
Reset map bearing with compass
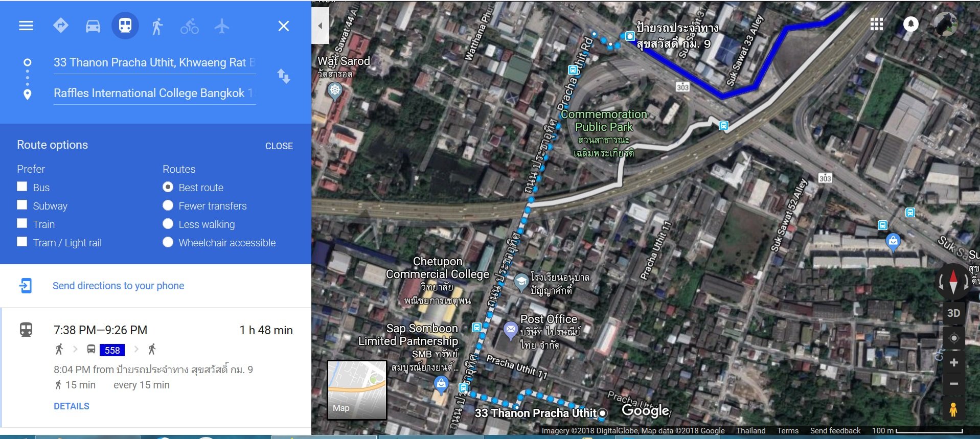pos(953,281)
